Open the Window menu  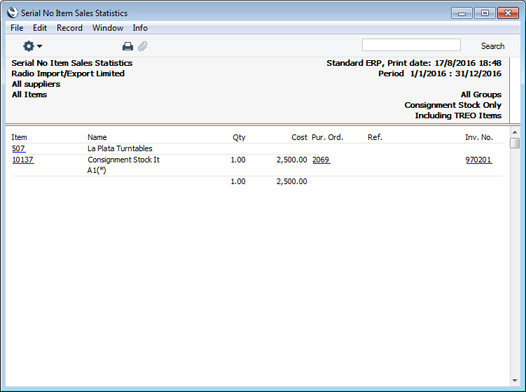pyautogui.click(x=108, y=28)
